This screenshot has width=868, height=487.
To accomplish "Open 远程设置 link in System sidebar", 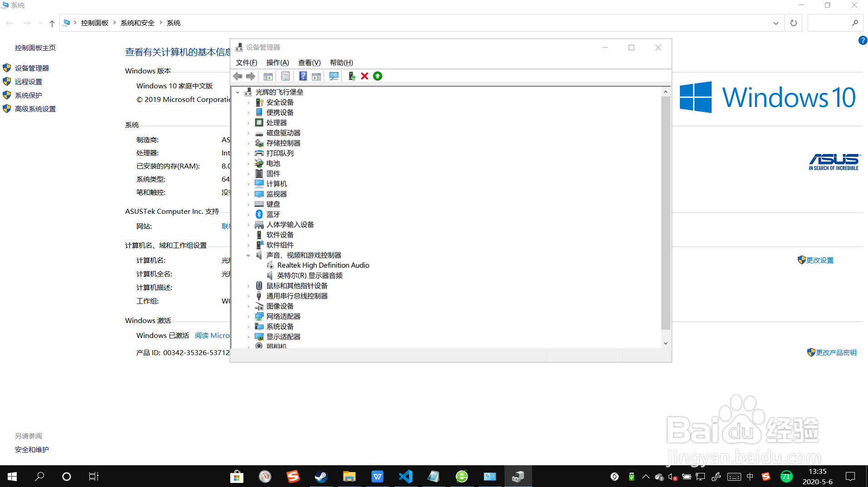I will click(28, 82).
